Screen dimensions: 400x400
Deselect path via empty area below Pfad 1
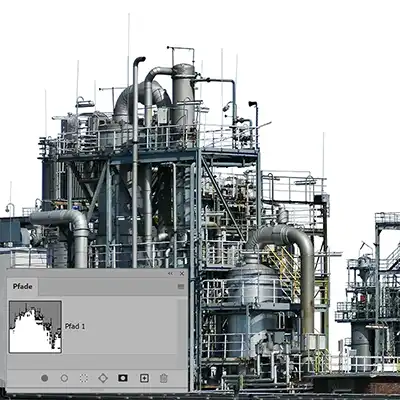point(93,361)
